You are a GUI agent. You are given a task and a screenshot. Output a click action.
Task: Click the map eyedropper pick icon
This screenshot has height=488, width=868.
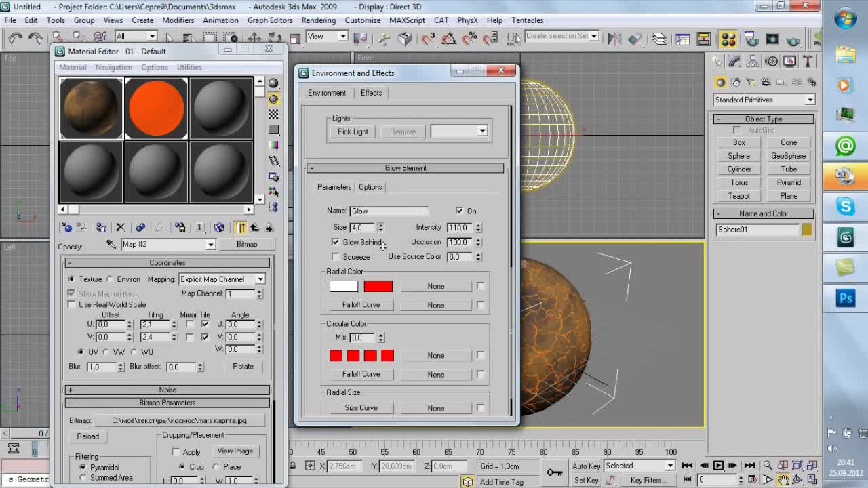click(111, 244)
